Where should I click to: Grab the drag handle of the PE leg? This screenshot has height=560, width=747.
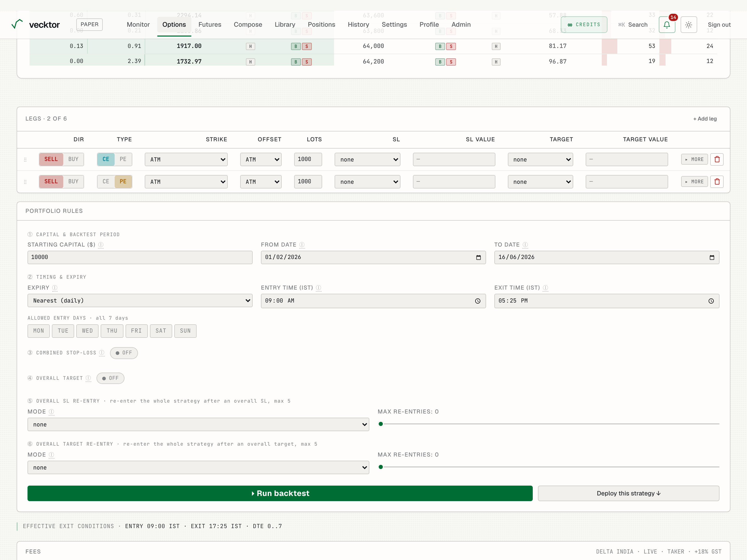25,182
